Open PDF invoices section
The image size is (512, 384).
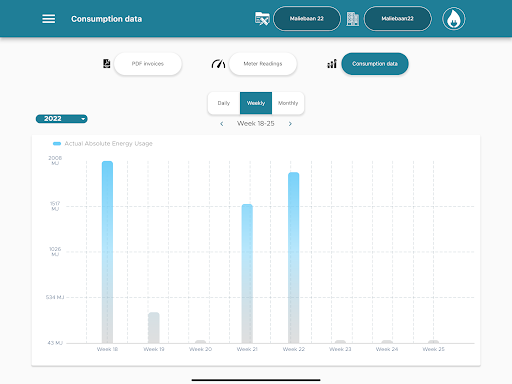148,64
